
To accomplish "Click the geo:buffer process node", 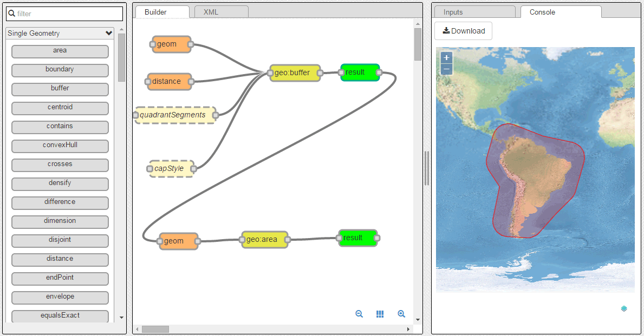I will point(295,73).
